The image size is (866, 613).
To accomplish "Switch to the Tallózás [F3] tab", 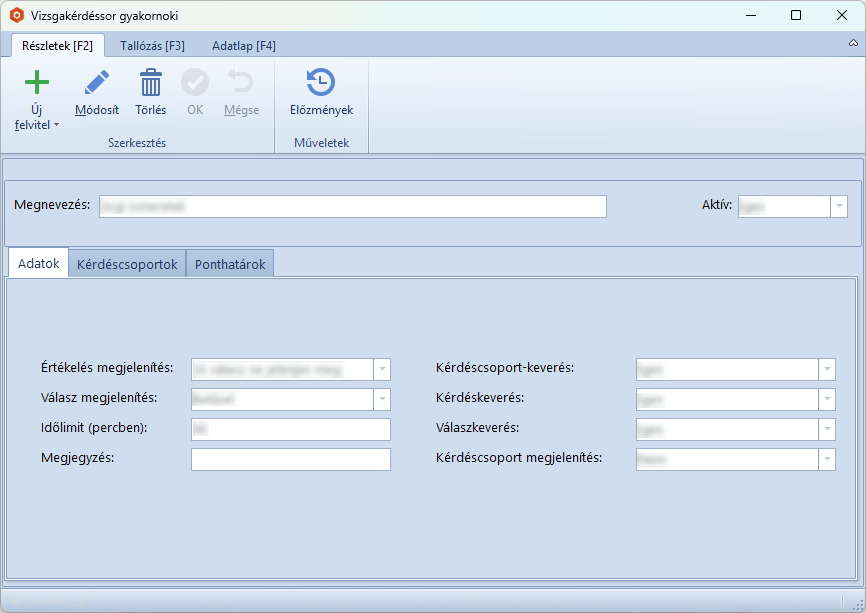I will coord(152,46).
